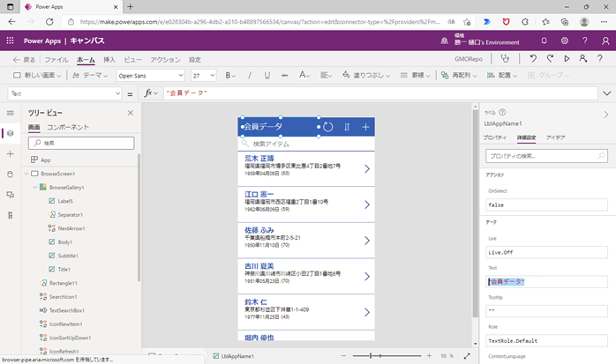
Task: Open the Open Sans font dropdown
Action: pyautogui.click(x=150, y=75)
